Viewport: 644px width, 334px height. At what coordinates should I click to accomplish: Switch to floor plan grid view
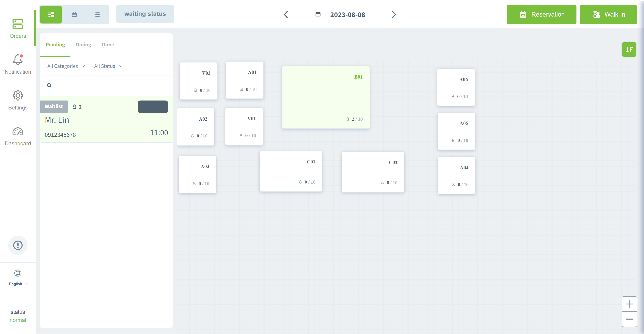coord(51,15)
